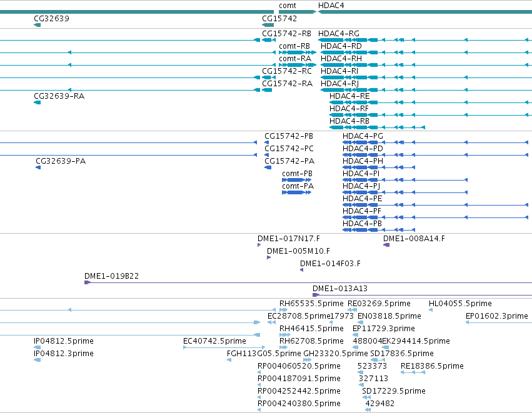The width and height of the screenshot is (532, 413).
Task: Select transcript HDAC4-RD
Action: 341,46
